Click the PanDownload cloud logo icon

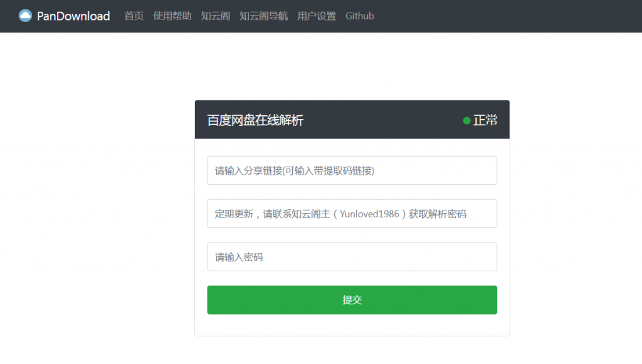click(25, 16)
